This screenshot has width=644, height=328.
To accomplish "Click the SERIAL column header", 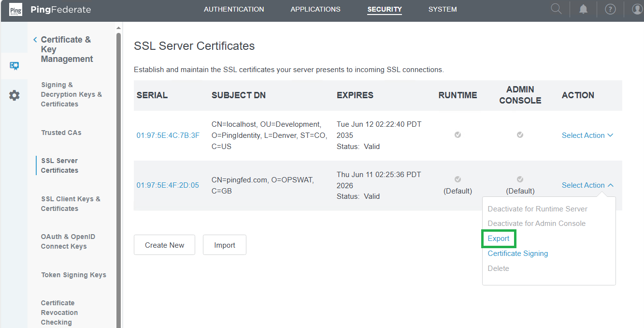I will point(152,95).
